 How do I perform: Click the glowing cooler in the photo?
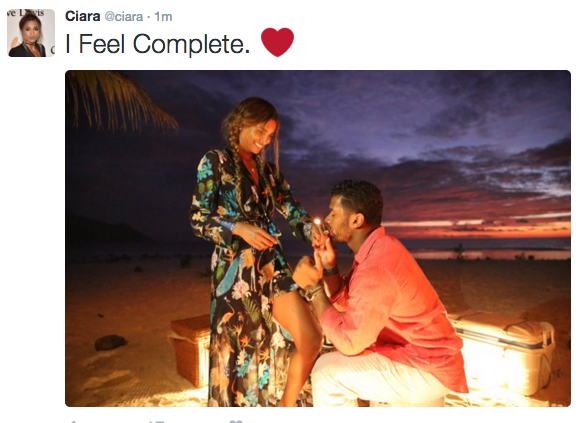[505, 351]
